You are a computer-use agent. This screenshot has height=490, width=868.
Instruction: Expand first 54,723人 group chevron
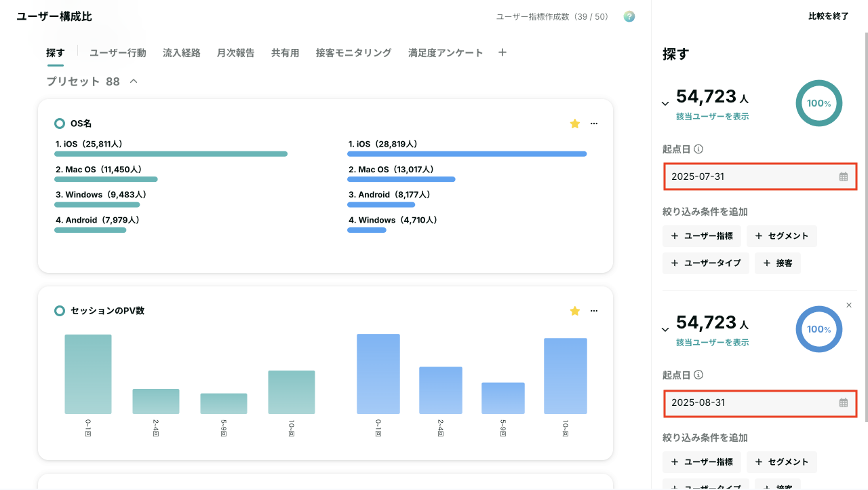click(665, 104)
